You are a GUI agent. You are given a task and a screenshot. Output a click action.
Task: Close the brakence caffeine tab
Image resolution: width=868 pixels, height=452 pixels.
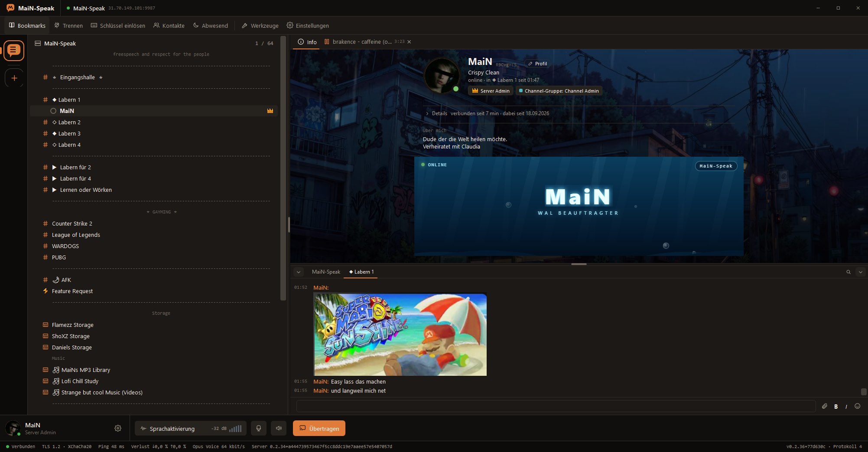[x=409, y=42]
